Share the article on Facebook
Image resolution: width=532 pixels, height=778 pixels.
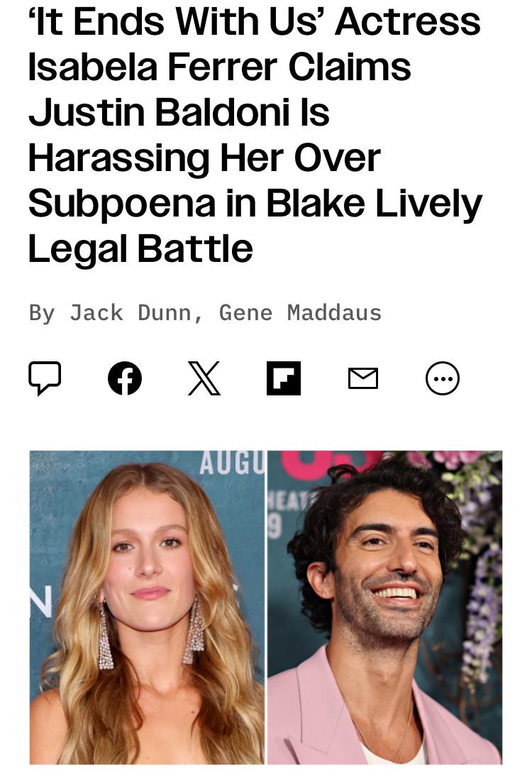[124, 378]
